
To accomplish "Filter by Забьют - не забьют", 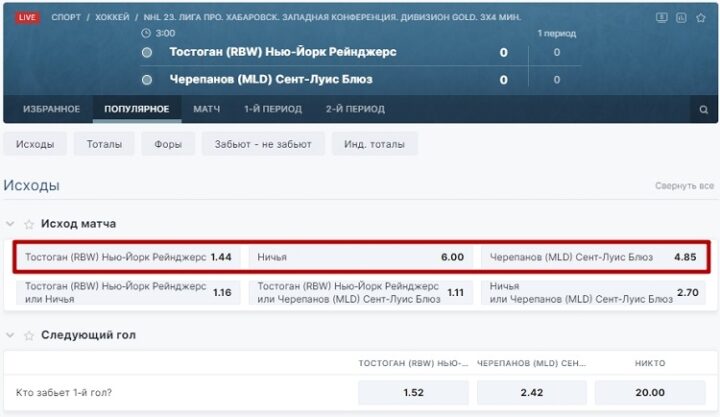I will [263, 144].
